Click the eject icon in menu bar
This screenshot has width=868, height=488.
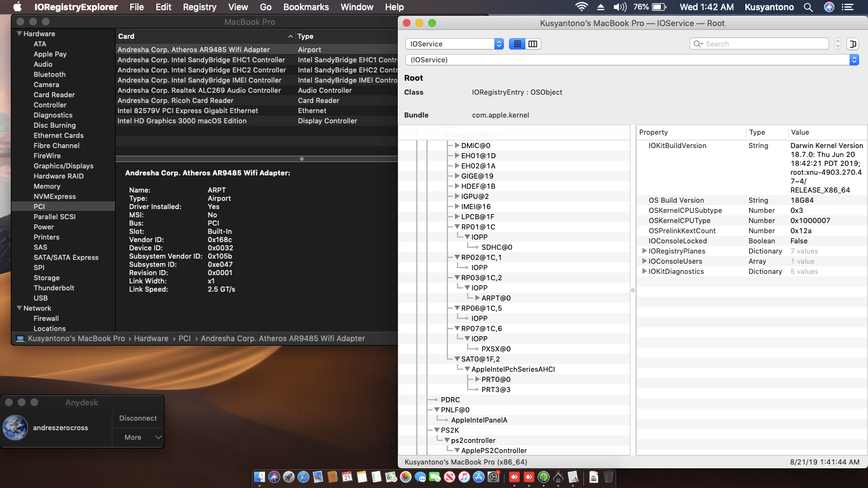click(600, 7)
